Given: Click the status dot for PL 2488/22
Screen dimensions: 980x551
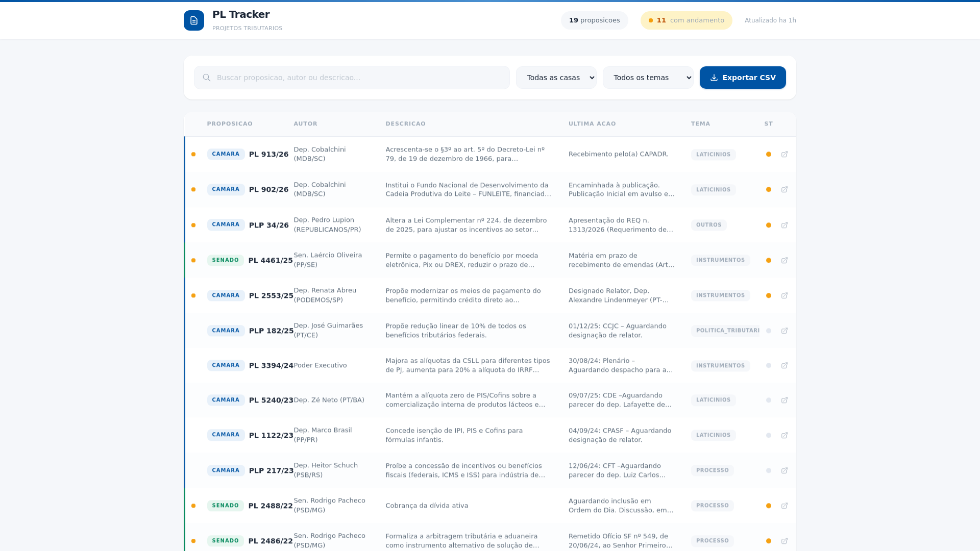Looking at the screenshot, I should [x=769, y=506].
